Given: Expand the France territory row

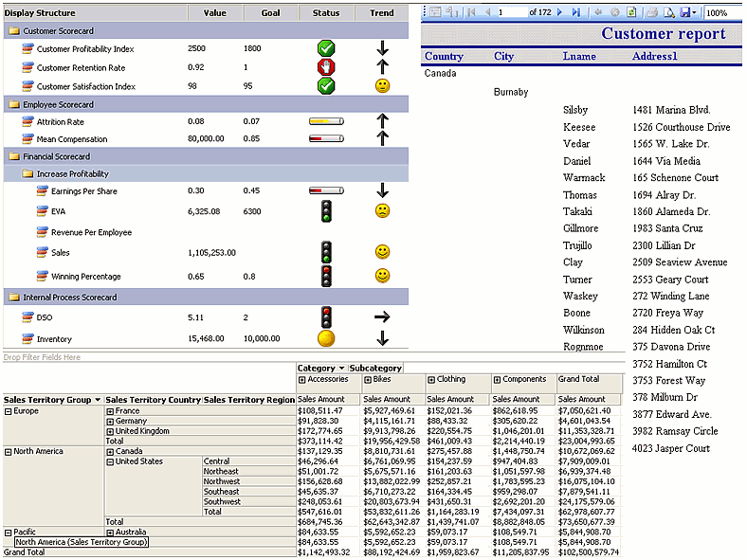Looking at the screenshot, I should pyautogui.click(x=110, y=411).
